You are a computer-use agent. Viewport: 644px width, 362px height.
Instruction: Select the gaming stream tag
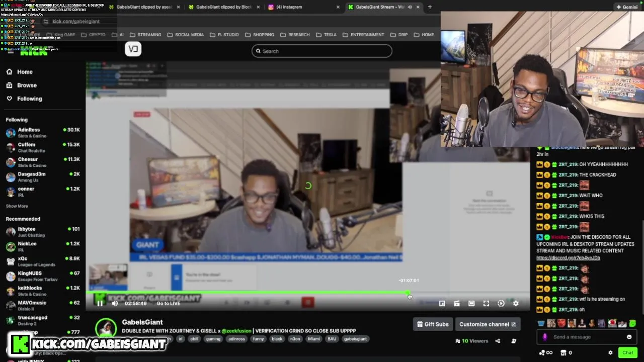coord(213,339)
